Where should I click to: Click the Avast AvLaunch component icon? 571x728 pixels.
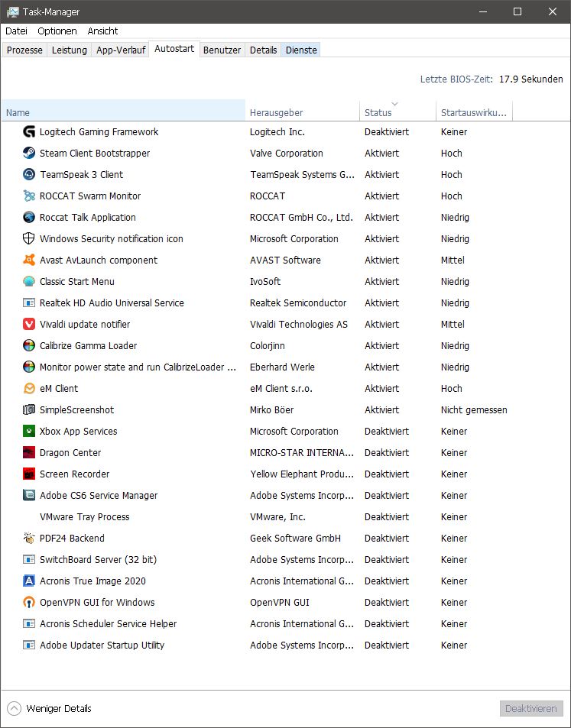[29, 260]
